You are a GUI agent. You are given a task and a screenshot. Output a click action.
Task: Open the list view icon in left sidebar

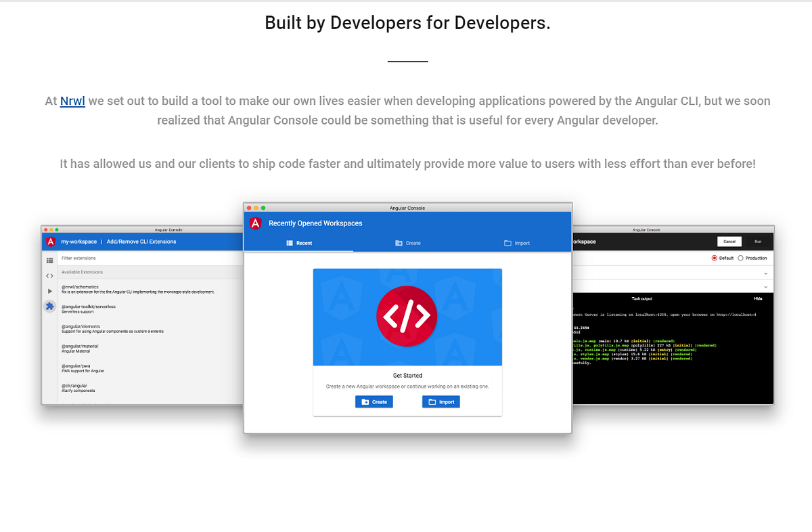(49, 260)
